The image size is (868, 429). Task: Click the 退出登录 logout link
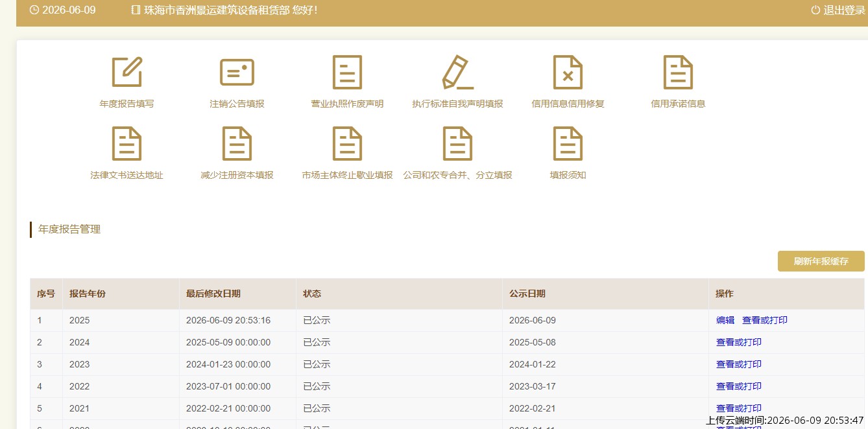844,10
